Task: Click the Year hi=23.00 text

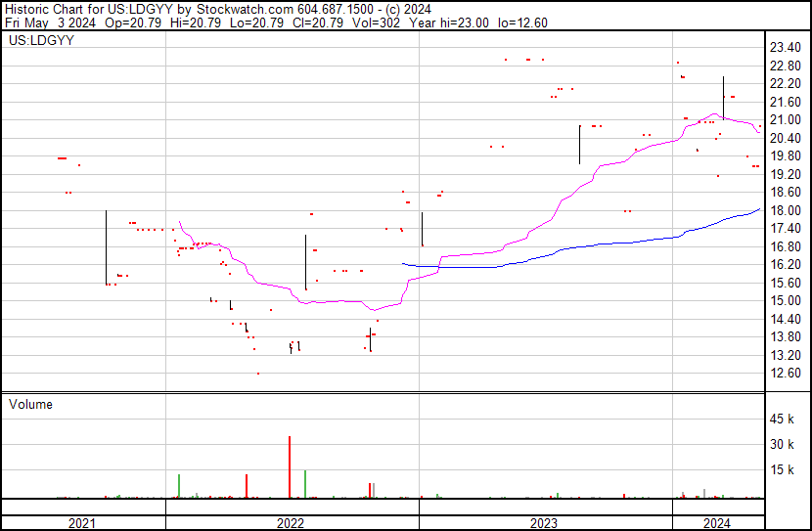Action: 448,22
